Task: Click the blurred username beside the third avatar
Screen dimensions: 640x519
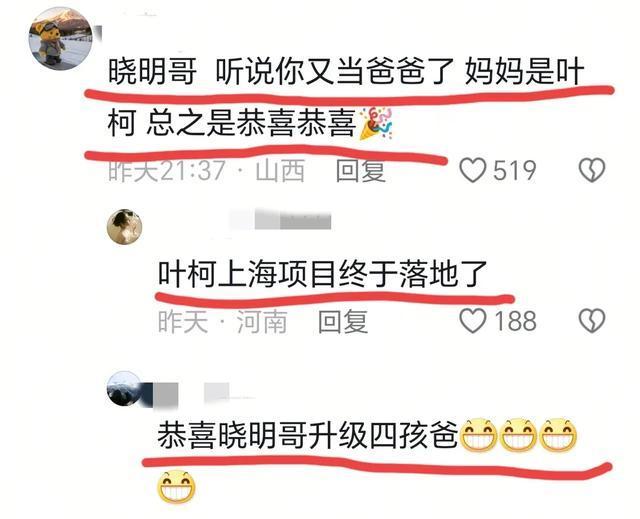Action: pos(192,395)
